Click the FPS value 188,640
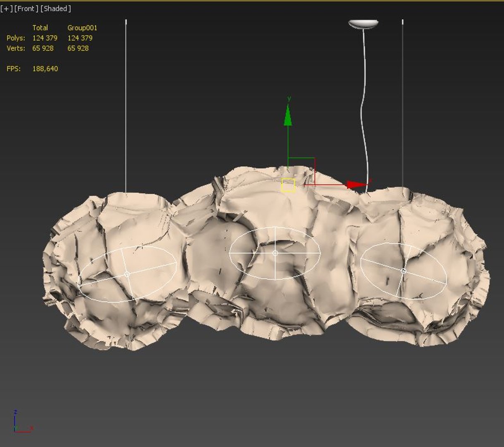Screen dimensions: 504x447 (45, 69)
